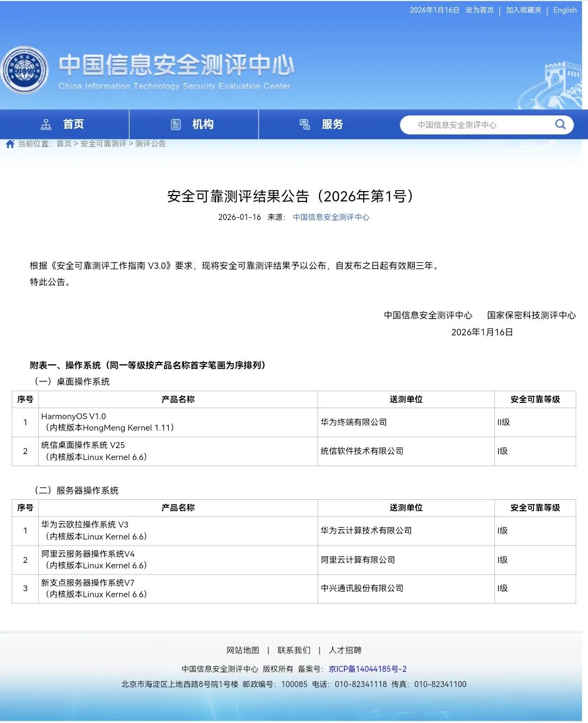This screenshot has width=588, height=723.
Task: Click the 机构 navigation icon
Action: point(176,125)
